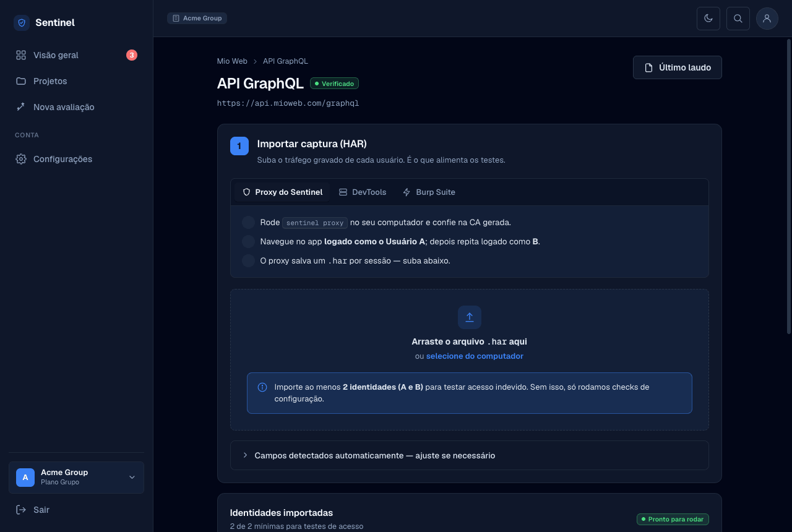Viewport: 792px width, 532px height.
Task: Log out with Sair
Action: (76, 510)
